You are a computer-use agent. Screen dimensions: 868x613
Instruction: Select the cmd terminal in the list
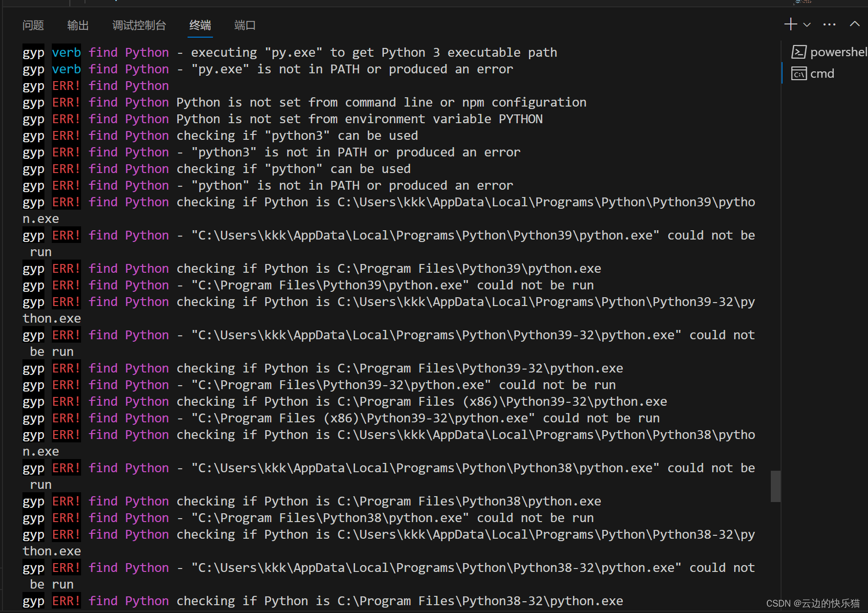[x=826, y=74]
